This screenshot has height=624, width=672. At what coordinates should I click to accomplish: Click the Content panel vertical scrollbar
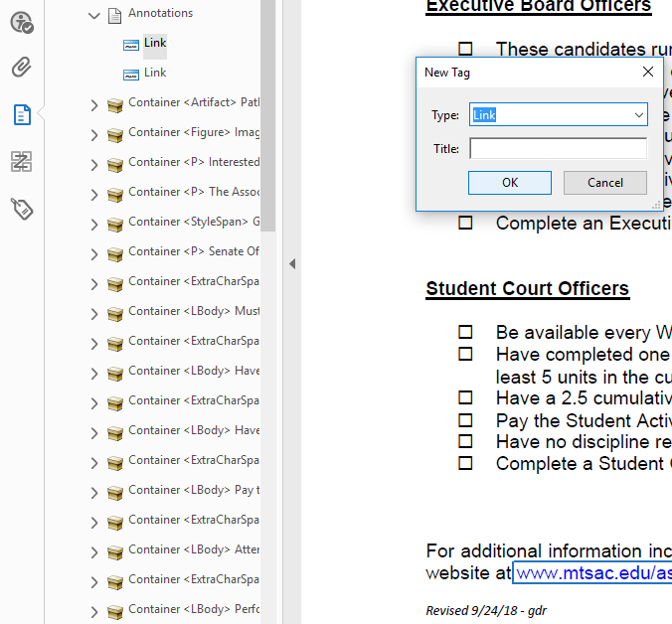(x=268, y=115)
